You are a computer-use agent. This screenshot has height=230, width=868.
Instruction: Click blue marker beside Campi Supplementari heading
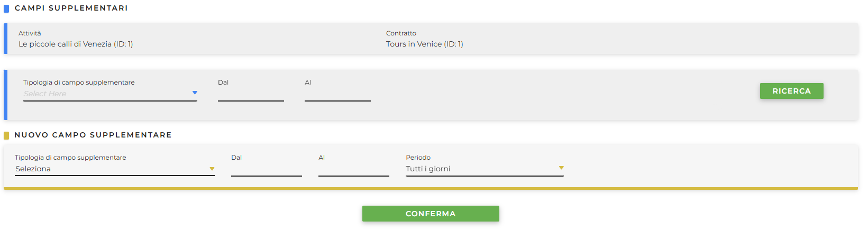point(6,8)
